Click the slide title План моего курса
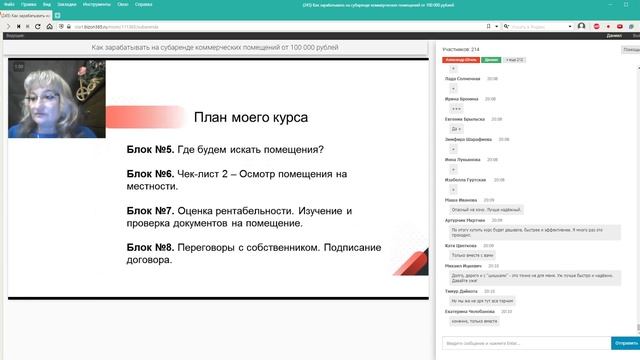640x360 pixels. (251, 118)
